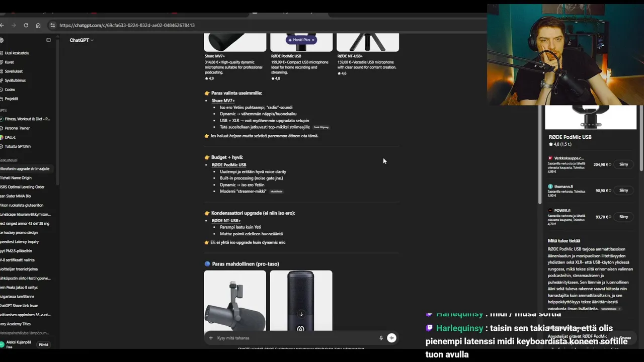The image size is (644, 362).
Task: Open Sovellukset in the sidebar
Action: click(x=14, y=71)
